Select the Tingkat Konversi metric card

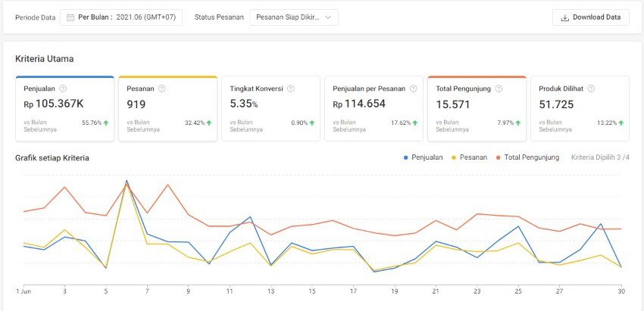[x=270, y=109]
